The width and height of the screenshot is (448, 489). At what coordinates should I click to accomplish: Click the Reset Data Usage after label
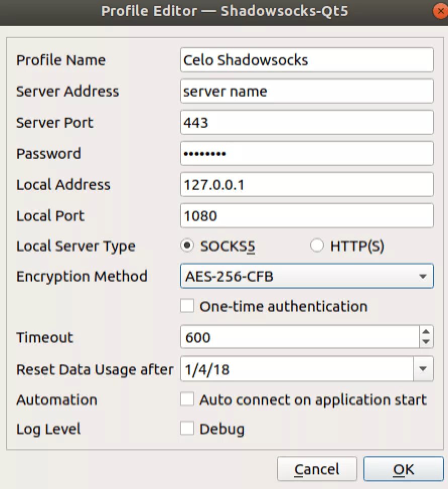pyautogui.click(x=95, y=370)
